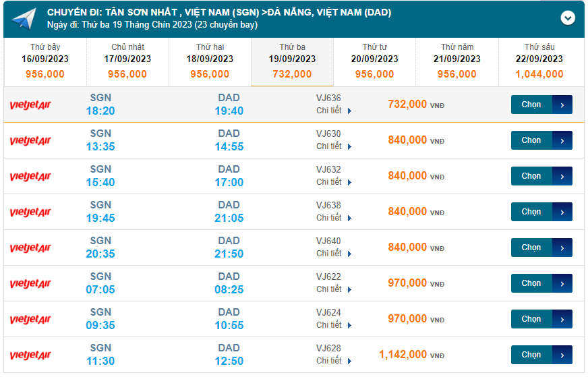Click the VietJet Air logo for flight VJ636
Image resolution: width=588 pixels, height=377 pixels.
[x=30, y=105]
